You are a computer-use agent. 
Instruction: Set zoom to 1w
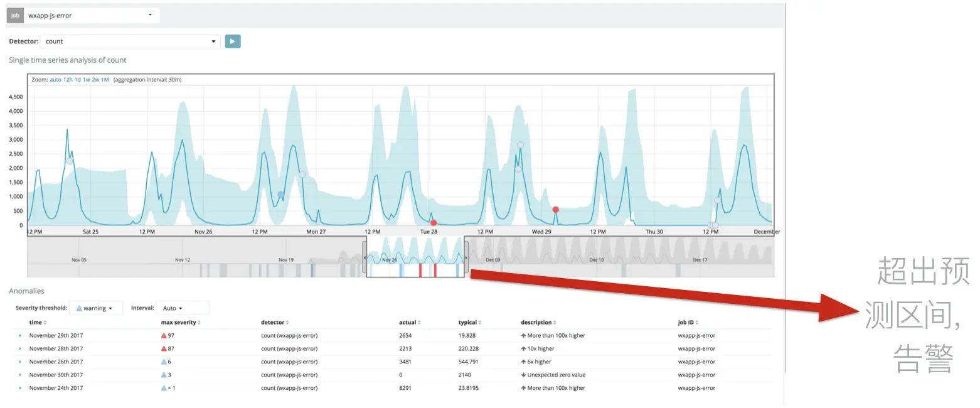(86, 80)
